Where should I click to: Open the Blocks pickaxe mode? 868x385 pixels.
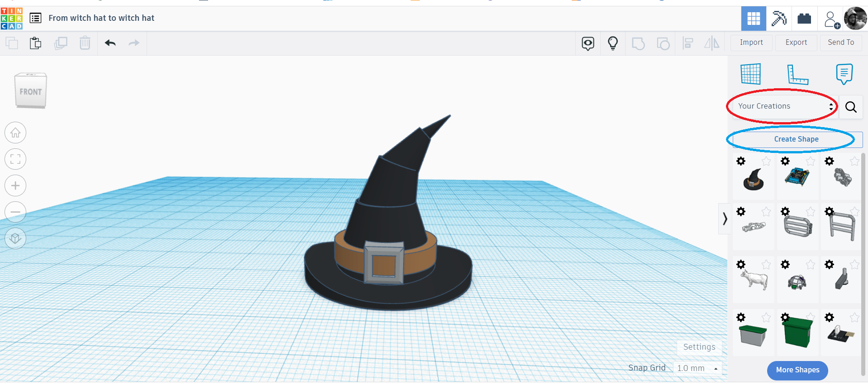click(779, 19)
